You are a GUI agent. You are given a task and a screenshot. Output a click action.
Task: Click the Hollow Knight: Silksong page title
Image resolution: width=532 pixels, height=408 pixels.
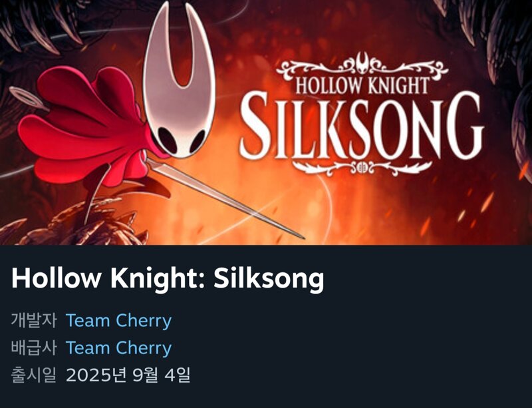tap(168, 280)
